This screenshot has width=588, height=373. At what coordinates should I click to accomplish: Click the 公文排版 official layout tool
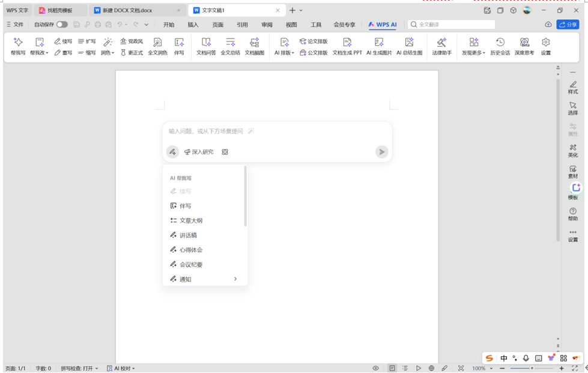[314, 53]
